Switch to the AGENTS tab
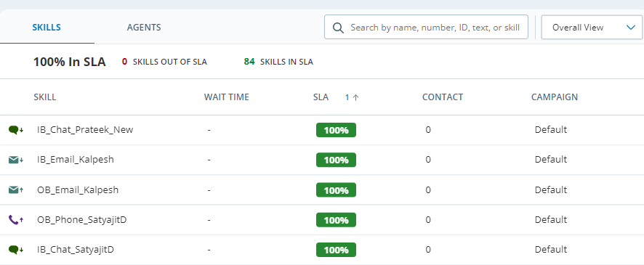Screen dimensions: 644x265 pos(144,28)
